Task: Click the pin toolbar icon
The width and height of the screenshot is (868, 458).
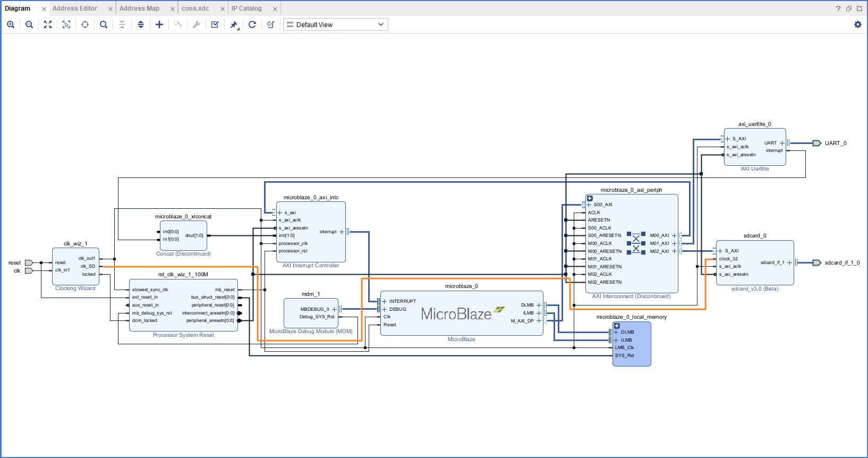Action: pos(234,24)
